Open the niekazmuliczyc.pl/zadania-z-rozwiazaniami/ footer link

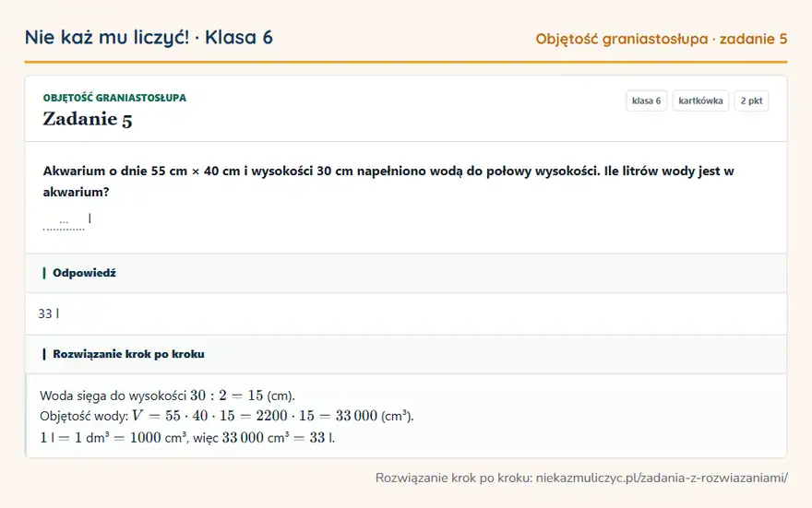pyautogui.click(x=662, y=478)
